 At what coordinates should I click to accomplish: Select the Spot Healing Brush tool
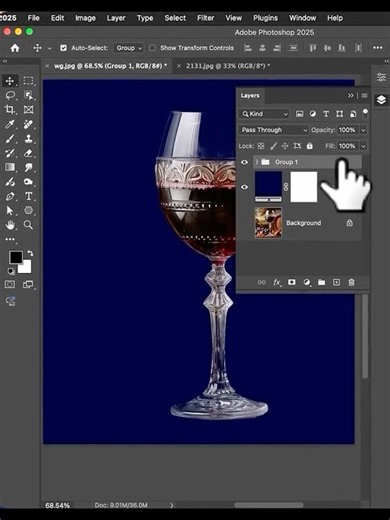tap(28, 124)
